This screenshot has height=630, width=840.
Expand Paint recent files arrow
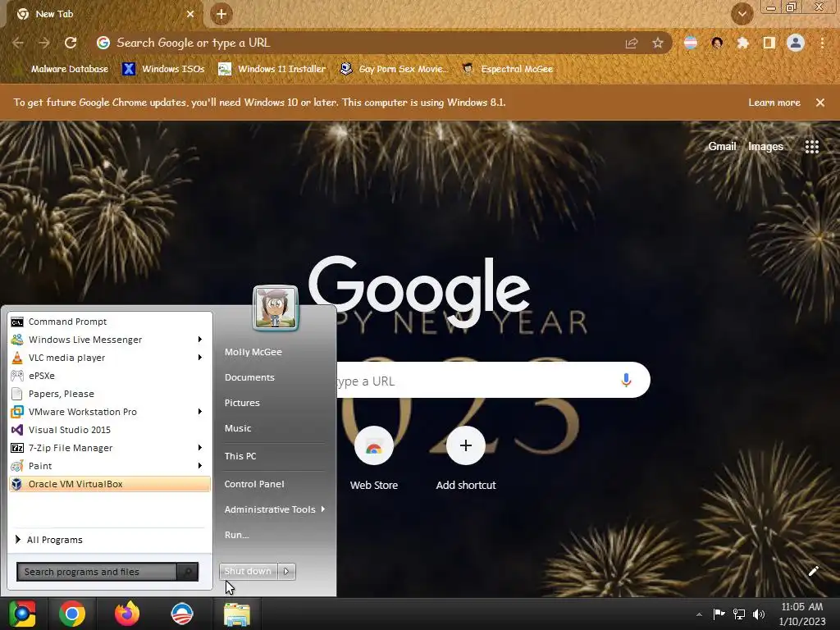[x=200, y=466]
